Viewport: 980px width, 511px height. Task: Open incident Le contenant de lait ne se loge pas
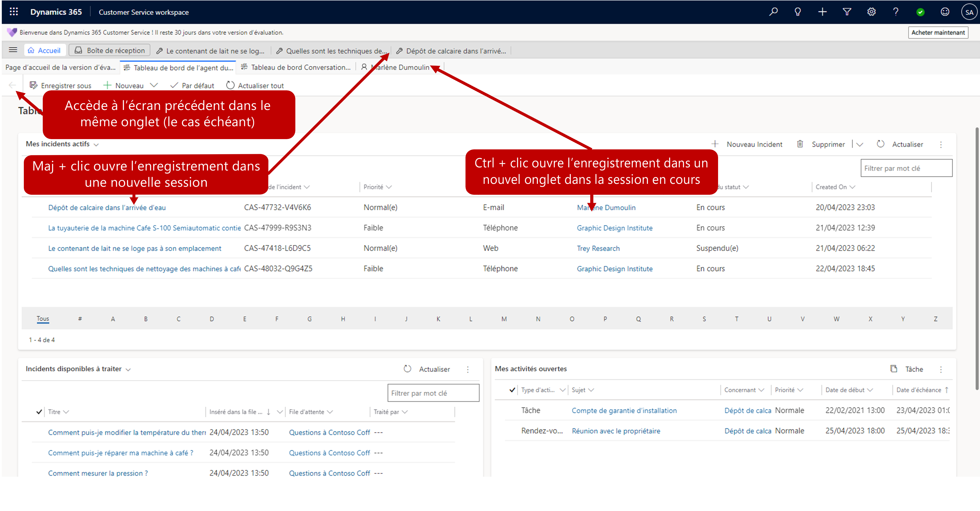click(x=135, y=248)
